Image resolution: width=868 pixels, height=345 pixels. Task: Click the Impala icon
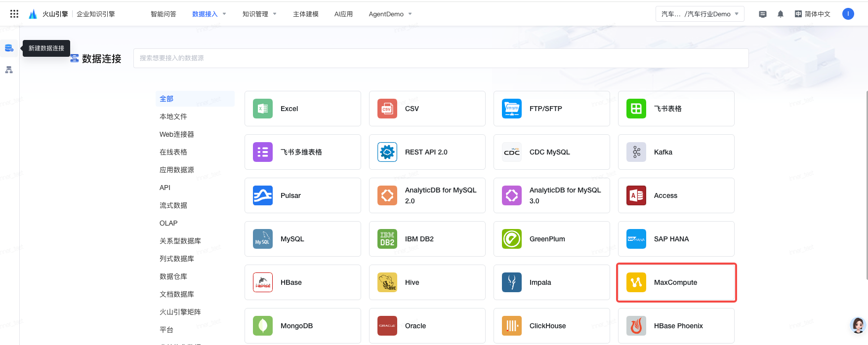coord(512,282)
